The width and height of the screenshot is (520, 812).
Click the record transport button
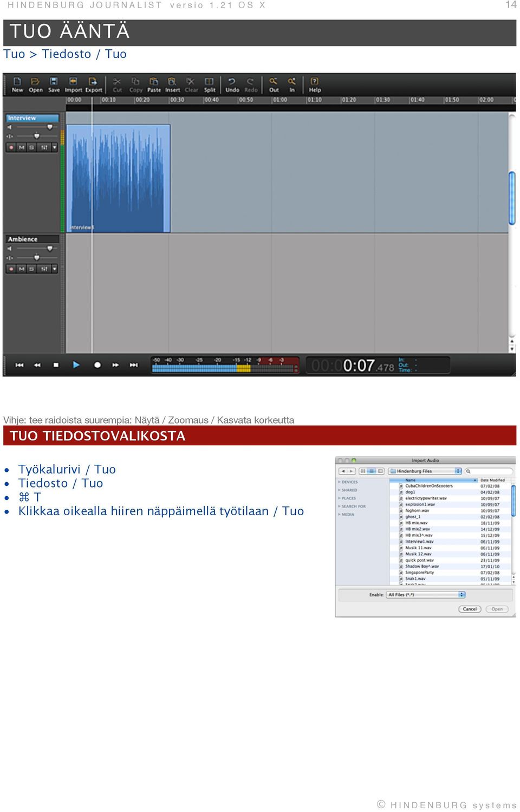pos(97,365)
